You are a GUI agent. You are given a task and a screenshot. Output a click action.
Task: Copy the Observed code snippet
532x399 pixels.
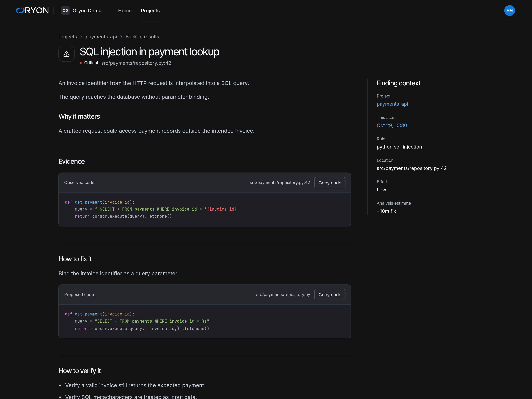(x=330, y=183)
